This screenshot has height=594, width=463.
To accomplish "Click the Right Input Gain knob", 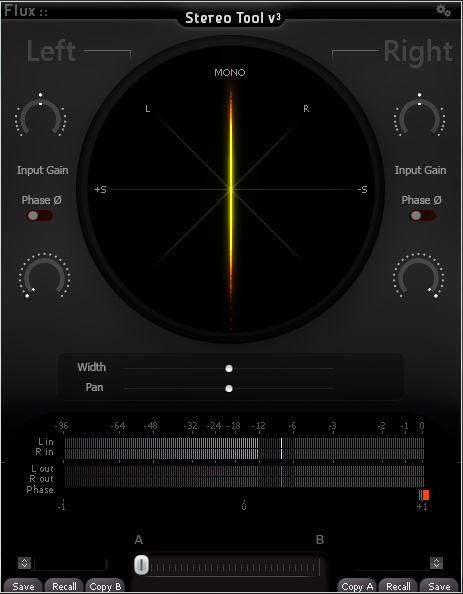I will pos(419,117).
